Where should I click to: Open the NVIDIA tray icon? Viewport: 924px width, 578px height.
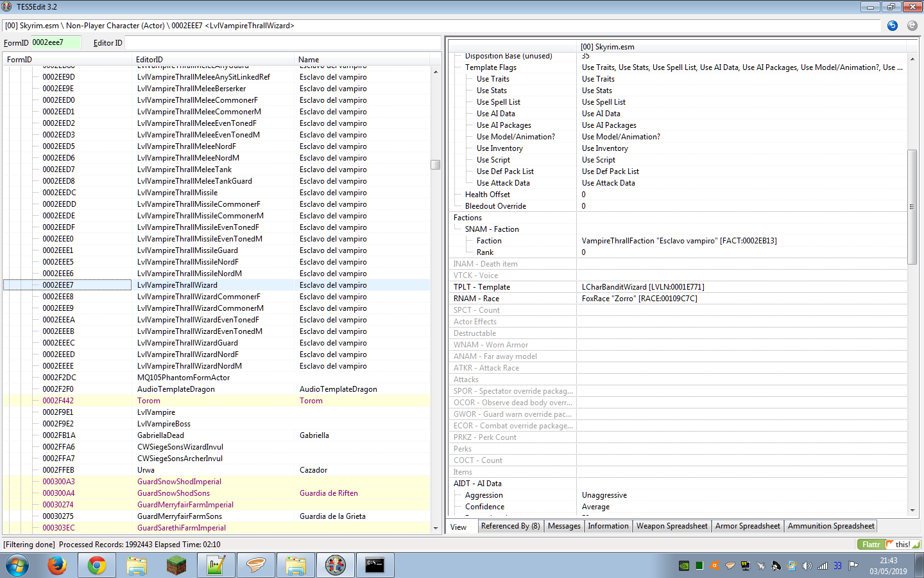pos(684,566)
